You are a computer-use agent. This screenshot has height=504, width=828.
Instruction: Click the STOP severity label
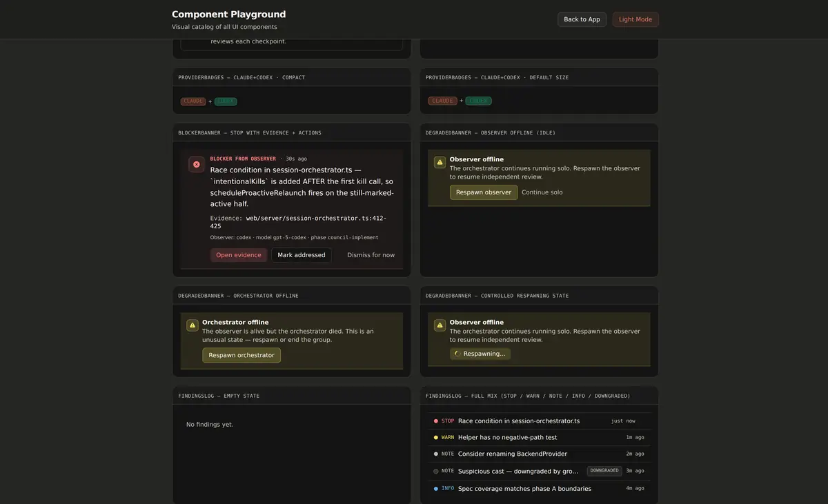coord(448,421)
